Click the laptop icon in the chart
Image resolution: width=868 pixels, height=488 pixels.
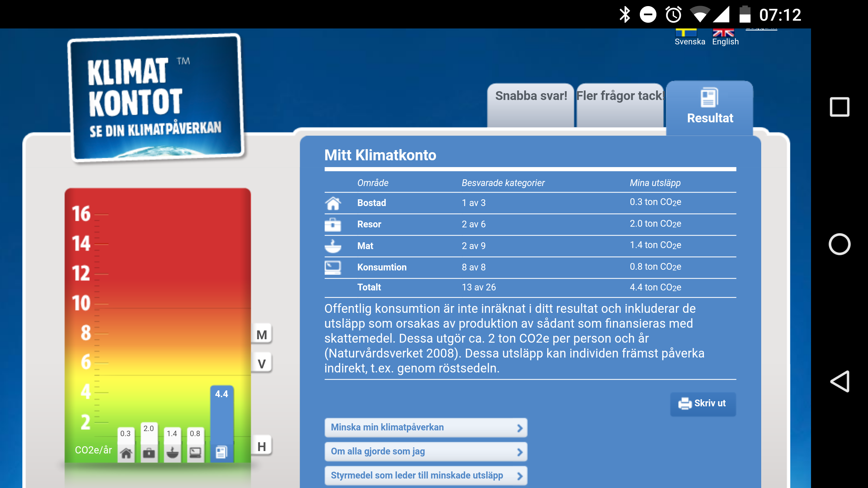click(195, 453)
